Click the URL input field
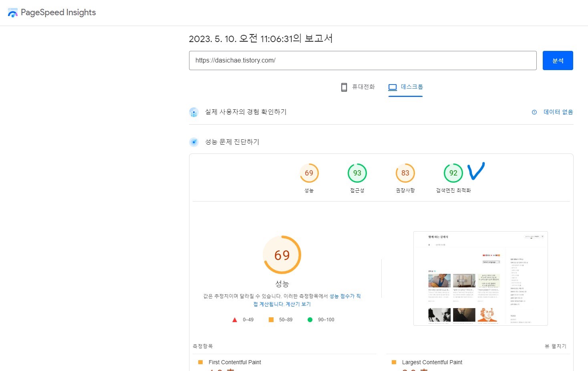588x371 pixels. (x=362, y=60)
